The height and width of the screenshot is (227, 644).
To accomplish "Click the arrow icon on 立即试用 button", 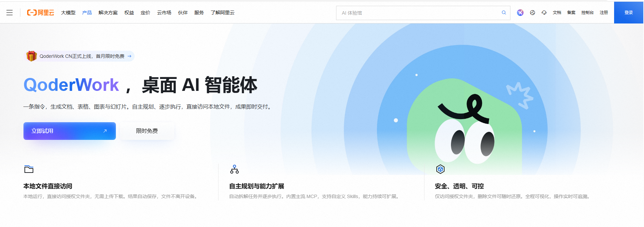I will (105, 131).
